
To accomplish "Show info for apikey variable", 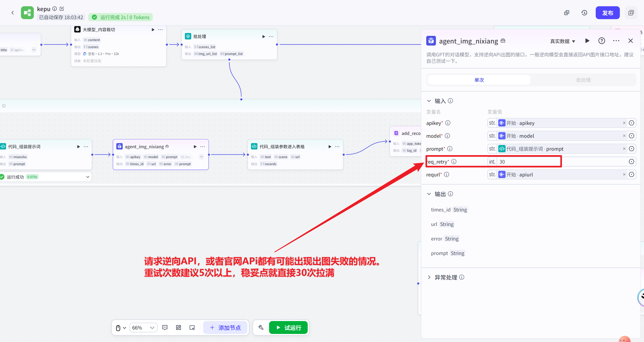I will click(448, 123).
